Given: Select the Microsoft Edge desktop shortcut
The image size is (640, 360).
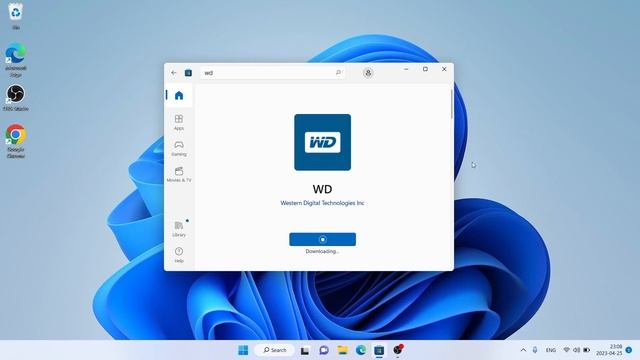Looking at the screenshot, I should click(x=16, y=60).
